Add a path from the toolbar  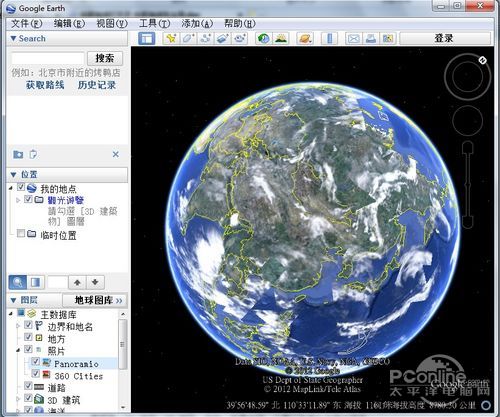pyautogui.click(x=205, y=38)
